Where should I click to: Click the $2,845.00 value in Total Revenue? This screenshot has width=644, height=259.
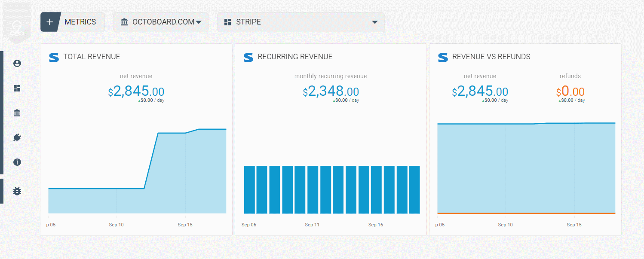pos(136,91)
